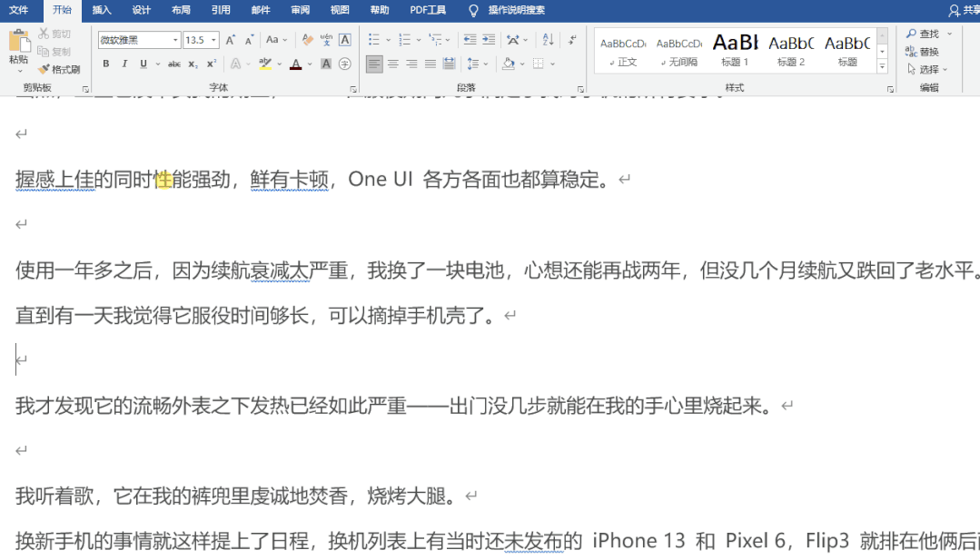This screenshot has height=560, width=980.
Task: Click the enclosed character (字) icon
Action: [x=345, y=64]
